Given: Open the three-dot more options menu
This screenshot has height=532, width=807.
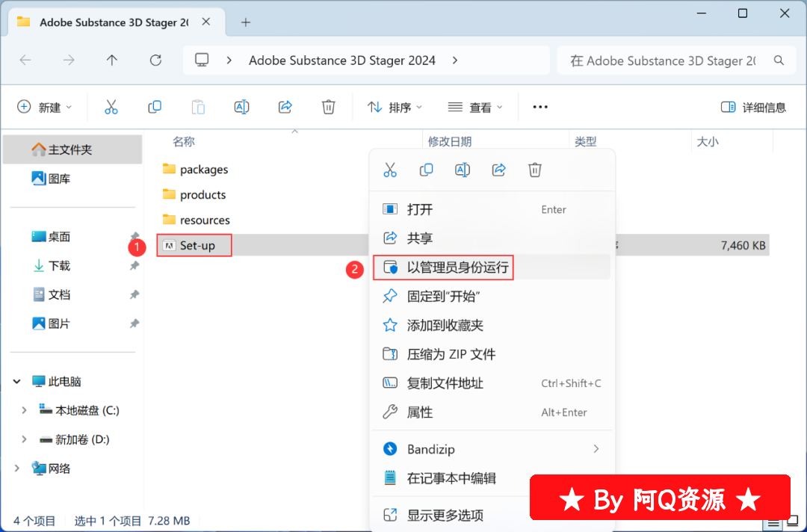Looking at the screenshot, I should click(x=540, y=107).
